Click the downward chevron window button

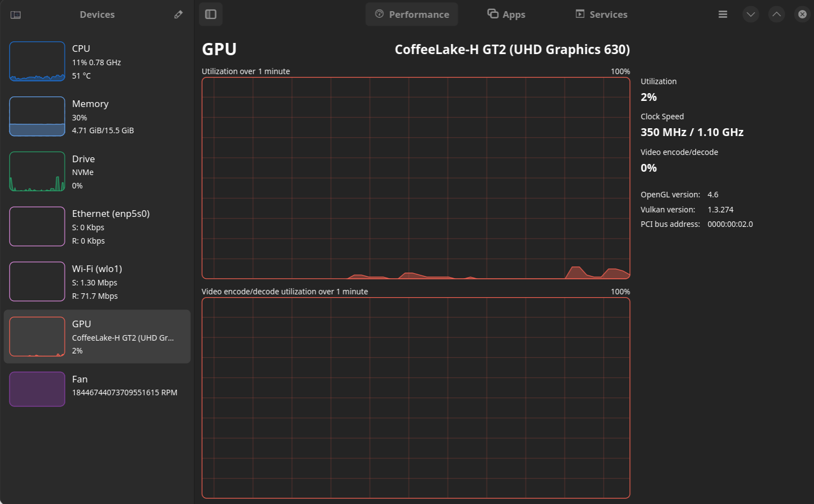coord(751,14)
